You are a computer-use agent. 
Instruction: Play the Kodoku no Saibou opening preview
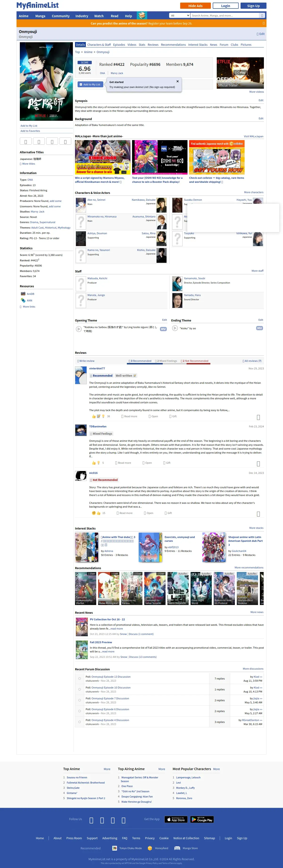(x=79, y=329)
